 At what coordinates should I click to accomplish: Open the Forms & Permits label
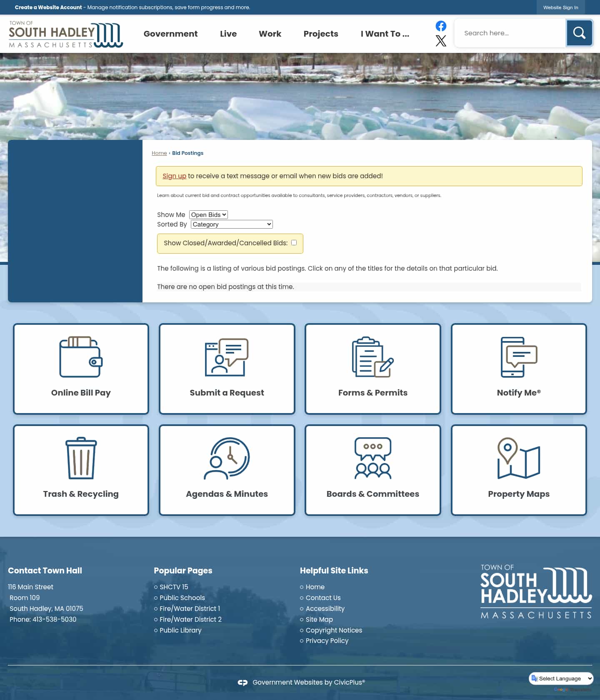point(373,393)
